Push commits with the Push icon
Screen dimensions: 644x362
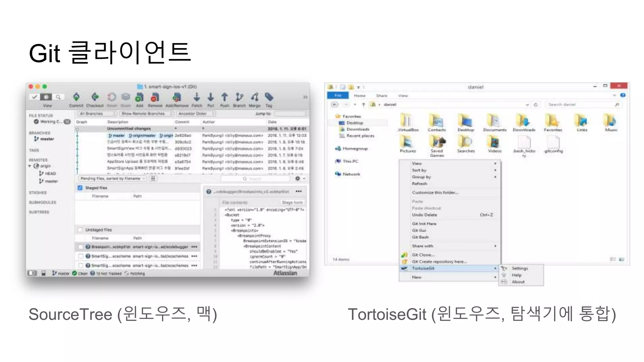(x=225, y=97)
